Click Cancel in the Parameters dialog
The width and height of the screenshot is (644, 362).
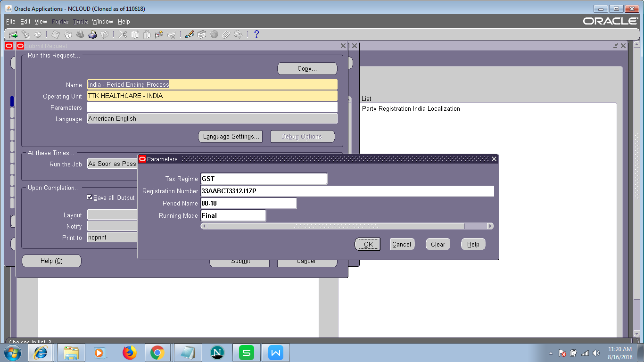click(402, 244)
